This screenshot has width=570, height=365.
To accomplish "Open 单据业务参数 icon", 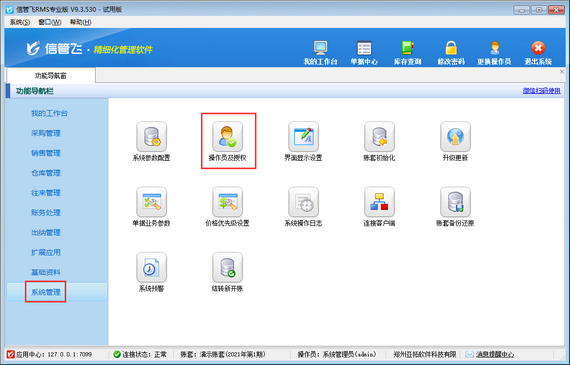I will [151, 202].
